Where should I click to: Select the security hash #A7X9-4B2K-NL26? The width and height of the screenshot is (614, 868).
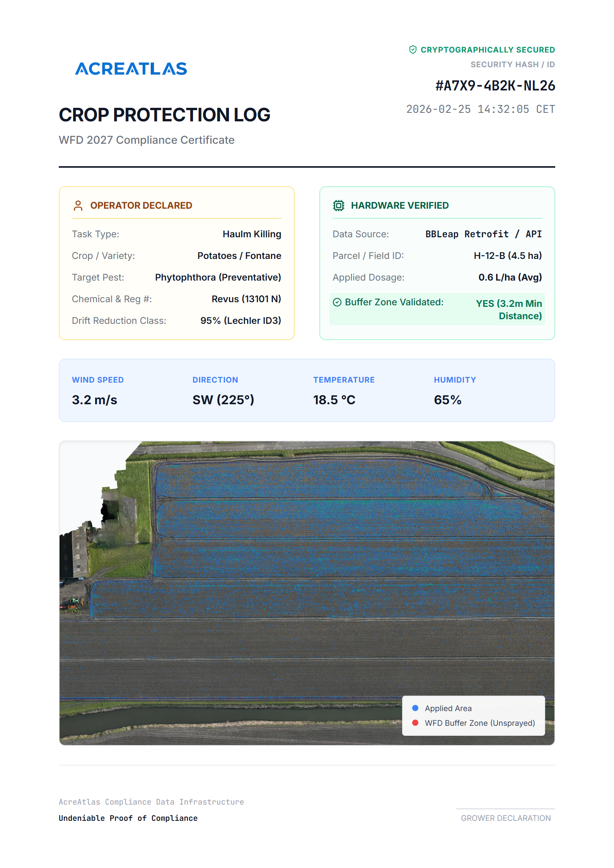(x=495, y=85)
